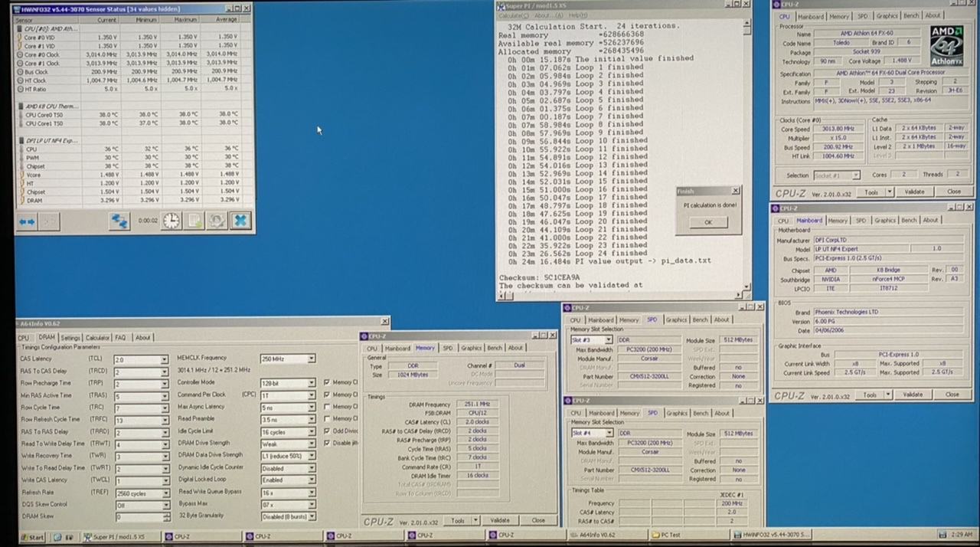Click the AMD Athlon FX logo in CPU-Z
This screenshot has width=980, height=547.
coord(946,46)
